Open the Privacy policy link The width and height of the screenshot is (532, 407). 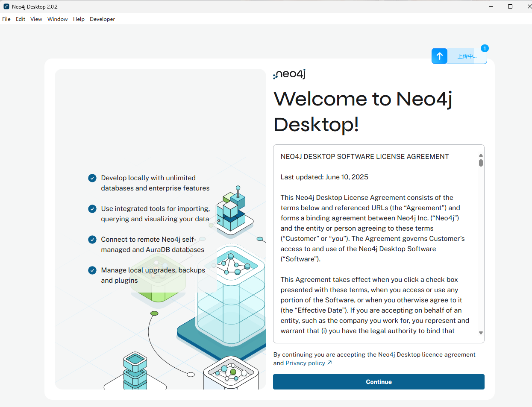[305, 363]
